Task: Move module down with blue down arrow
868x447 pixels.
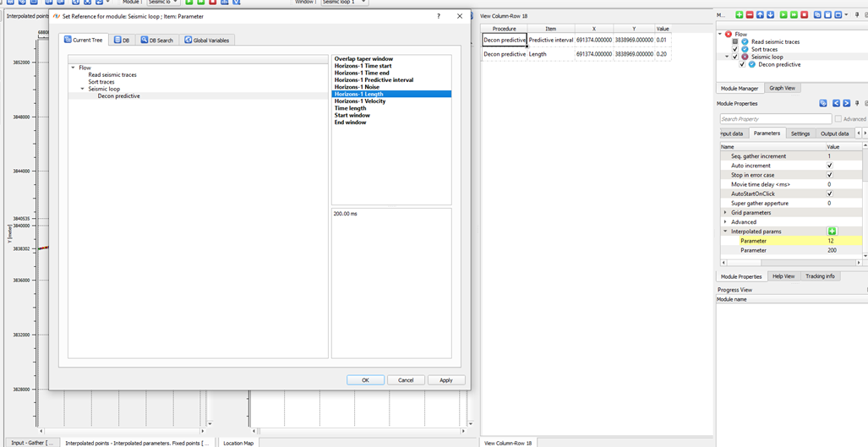Action: click(771, 15)
